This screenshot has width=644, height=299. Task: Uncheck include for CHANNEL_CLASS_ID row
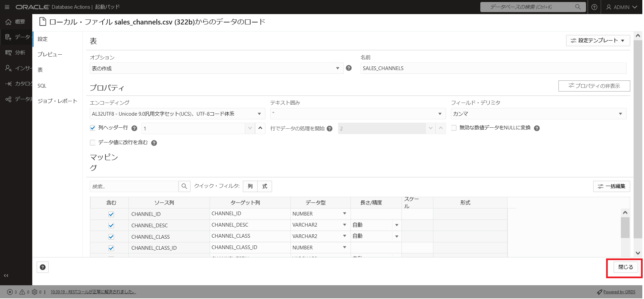[111, 248]
